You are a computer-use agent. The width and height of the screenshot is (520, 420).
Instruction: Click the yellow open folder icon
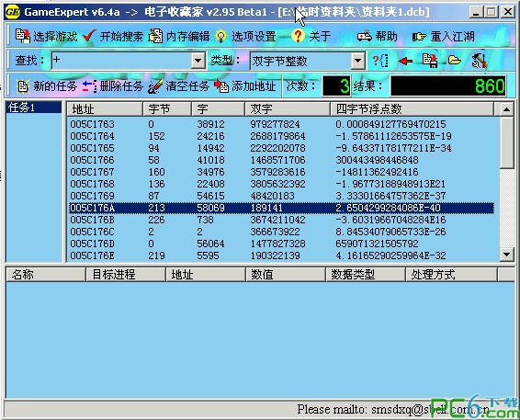455,61
